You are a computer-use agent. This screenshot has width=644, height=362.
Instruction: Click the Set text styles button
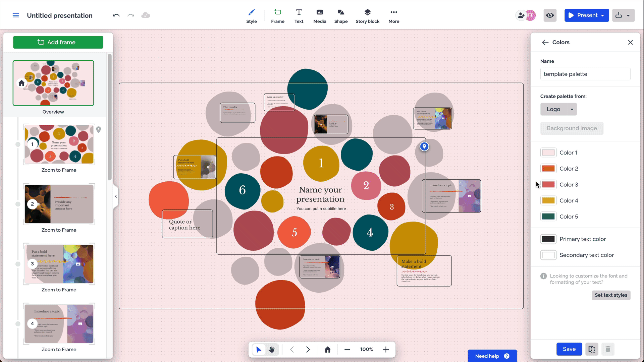(x=611, y=295)
